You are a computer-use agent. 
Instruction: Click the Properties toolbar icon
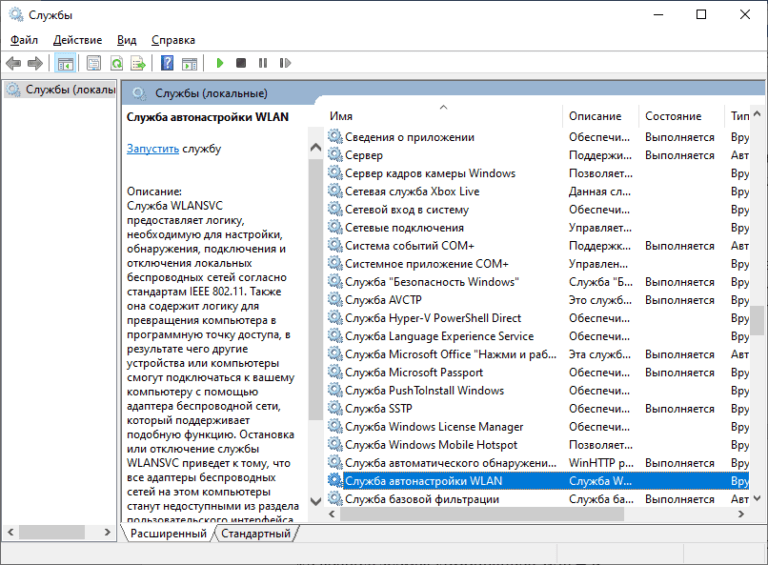94,63
